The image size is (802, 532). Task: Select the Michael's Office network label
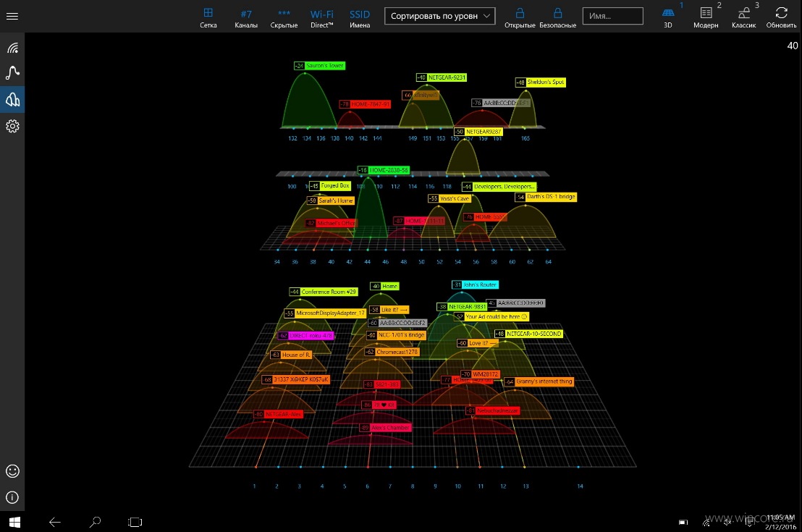(x=330, y=223)
